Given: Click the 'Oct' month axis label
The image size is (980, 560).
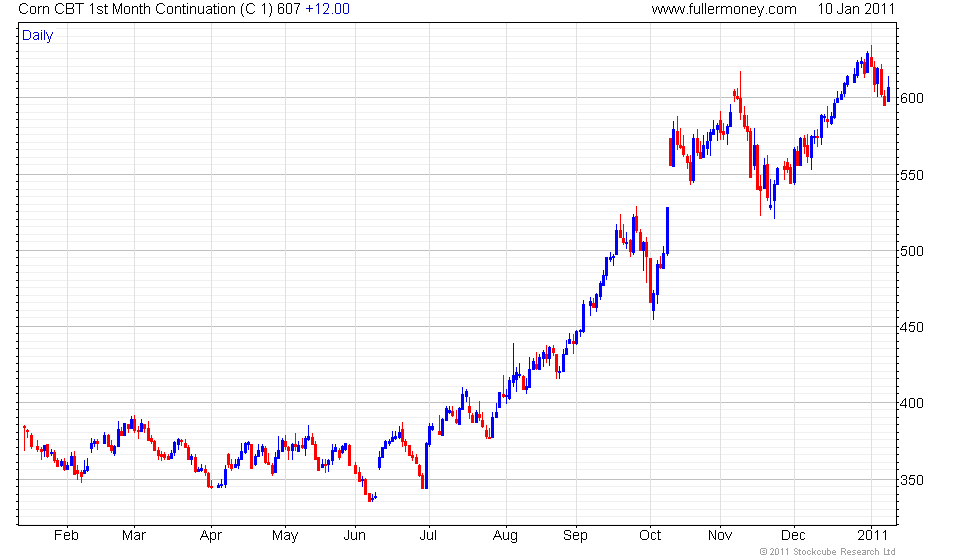Looking at the screenshot, I should point(650,536).
